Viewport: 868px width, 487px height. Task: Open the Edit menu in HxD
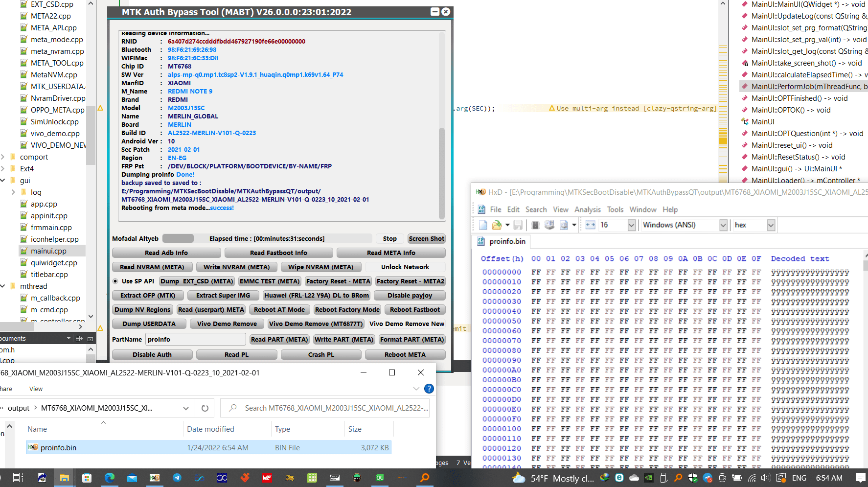tap(513, 209)
